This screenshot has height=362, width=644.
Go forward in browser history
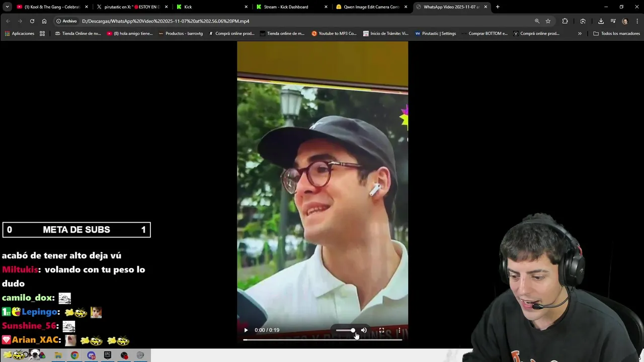pyautogui.click(x=20, y=21)
